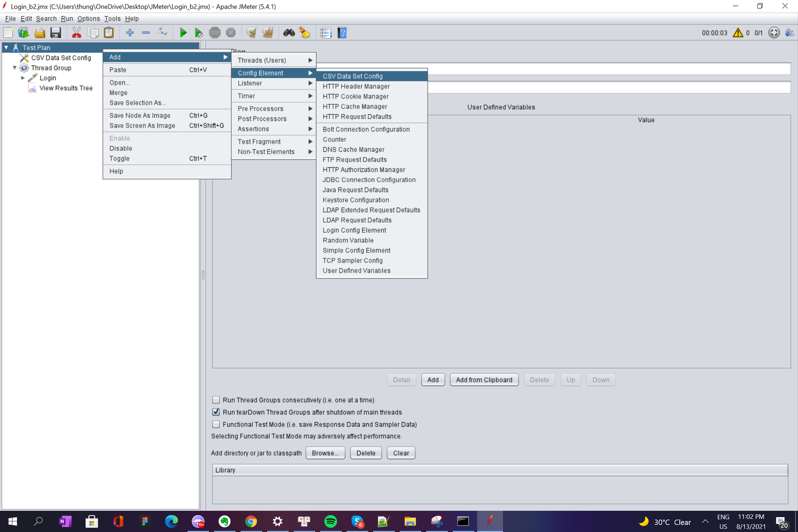The image size is (798, 532).
Task: Open the Help question mark icon
Action: pos(342,32)
